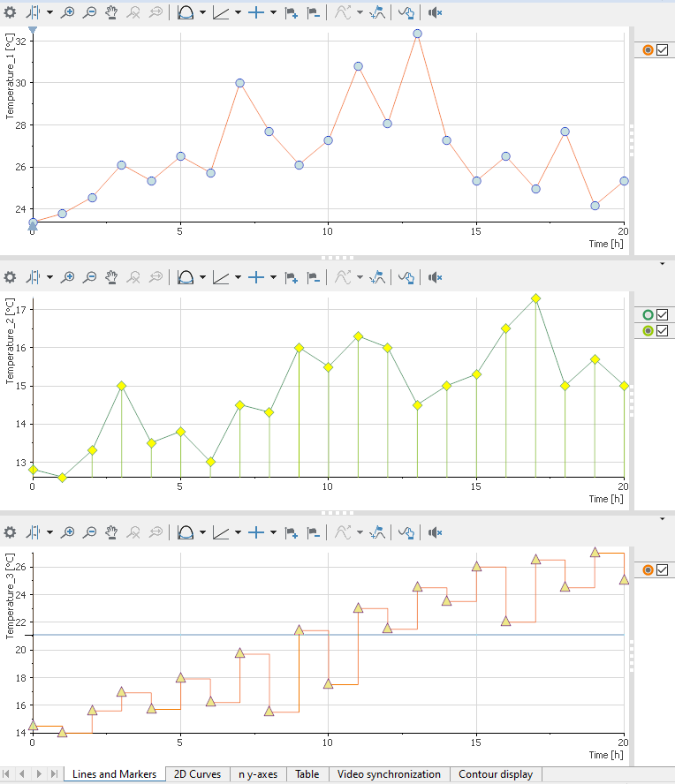Switch to the Contour display tab
The image size is (675, 784).
click(x=495, y=774)
